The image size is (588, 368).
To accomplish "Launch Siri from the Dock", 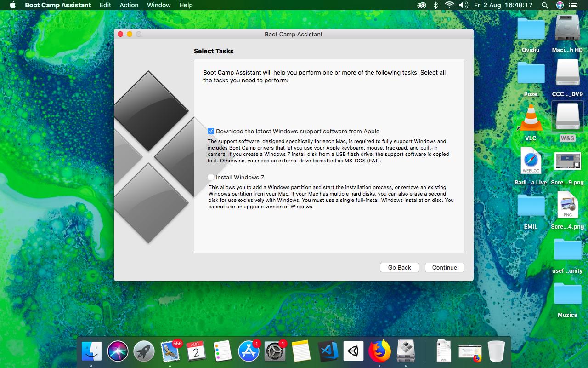I will [118, 352].
